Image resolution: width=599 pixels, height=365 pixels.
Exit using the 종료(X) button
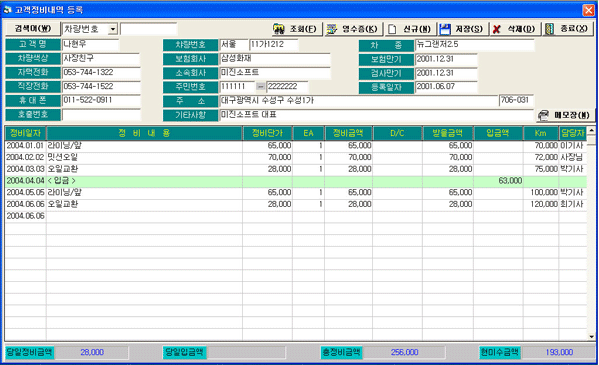click(x=568, y=29)
